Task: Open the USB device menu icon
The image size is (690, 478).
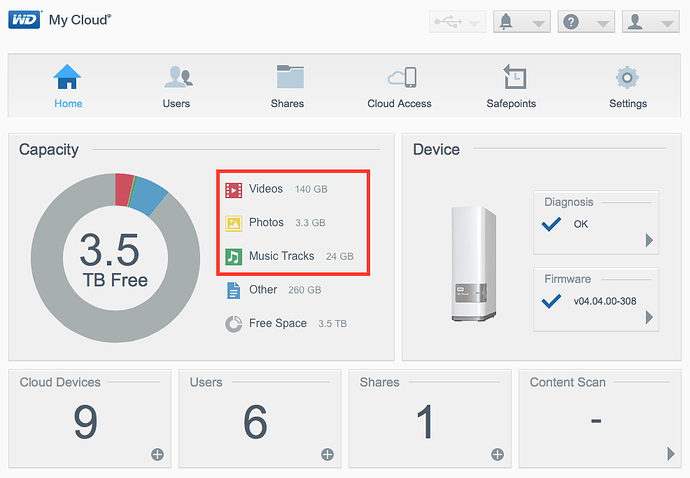Action: pyautogui.click(x=448, y=21)
